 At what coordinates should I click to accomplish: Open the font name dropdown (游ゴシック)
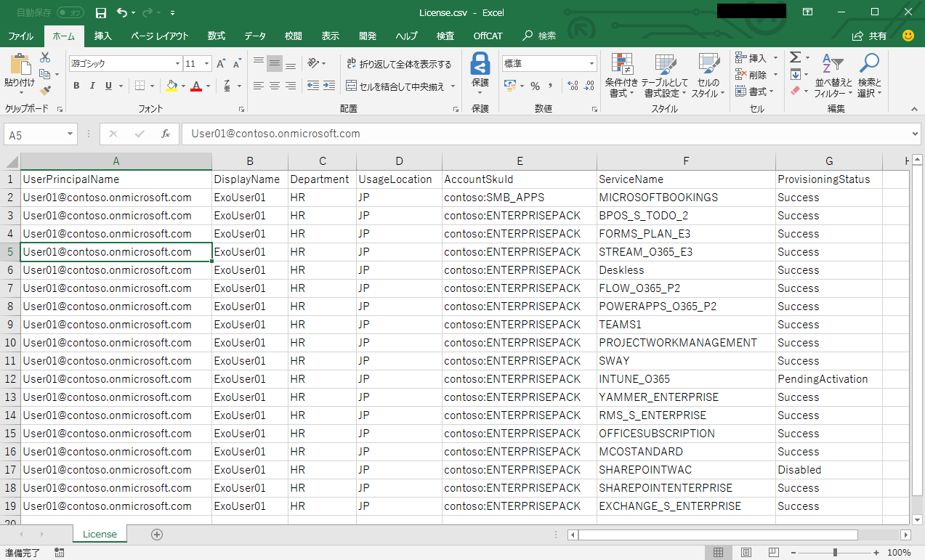coord(177,64)
